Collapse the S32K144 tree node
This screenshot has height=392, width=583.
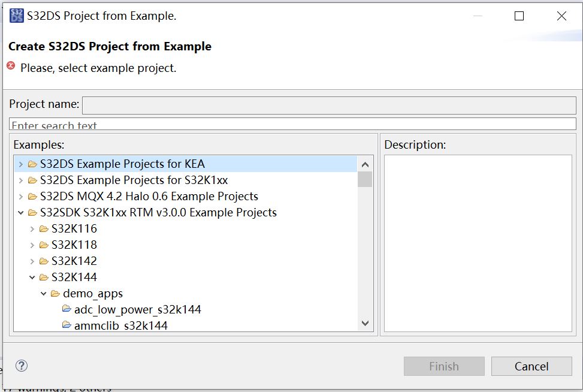coord(32,277)
